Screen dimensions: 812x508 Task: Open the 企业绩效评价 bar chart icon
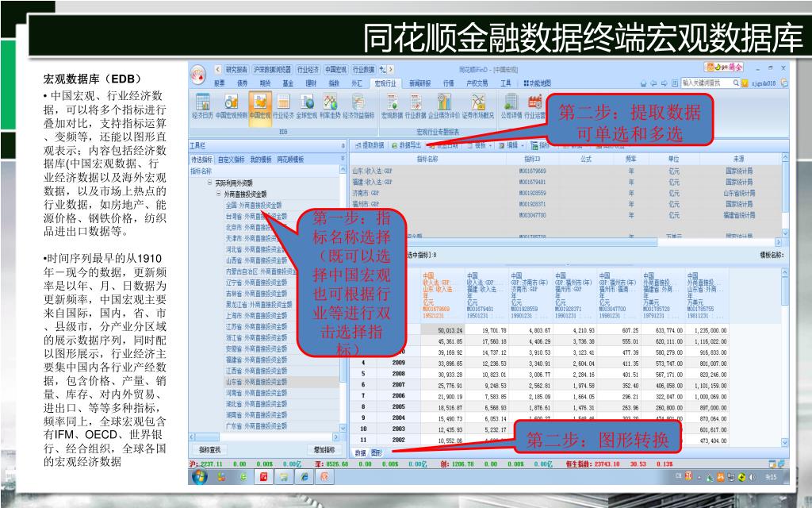pos(444,106)
